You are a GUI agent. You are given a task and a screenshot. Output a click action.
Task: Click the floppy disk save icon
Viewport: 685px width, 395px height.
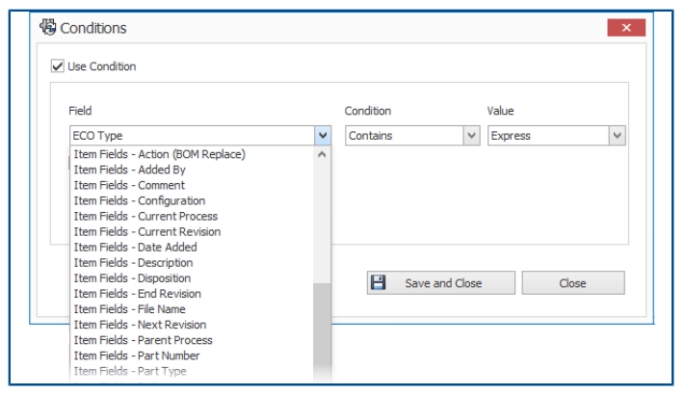click(x=378, y=283)
